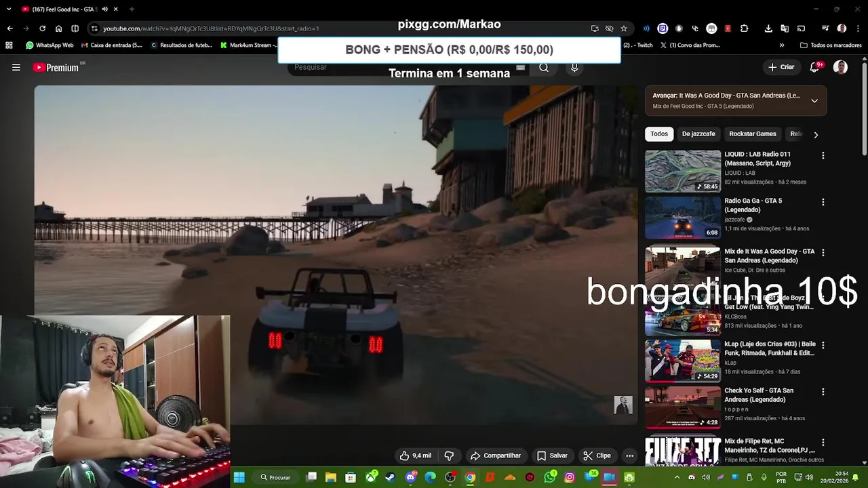Open Radio Ga Ga - GTA 5 thumbnail

click(x=683, y=218)
